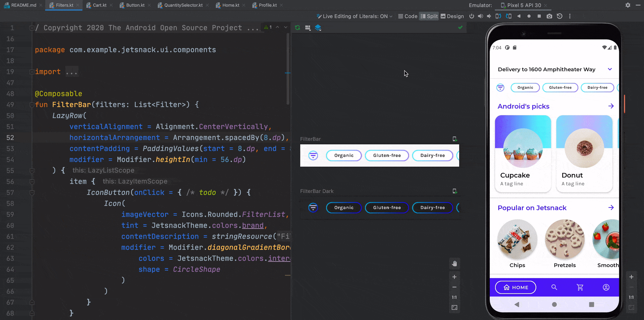Image resolution: width=644 pixels, height=320 pixels.
Task: Select the Filters.kt tab
Action: (x=64, y=5)
